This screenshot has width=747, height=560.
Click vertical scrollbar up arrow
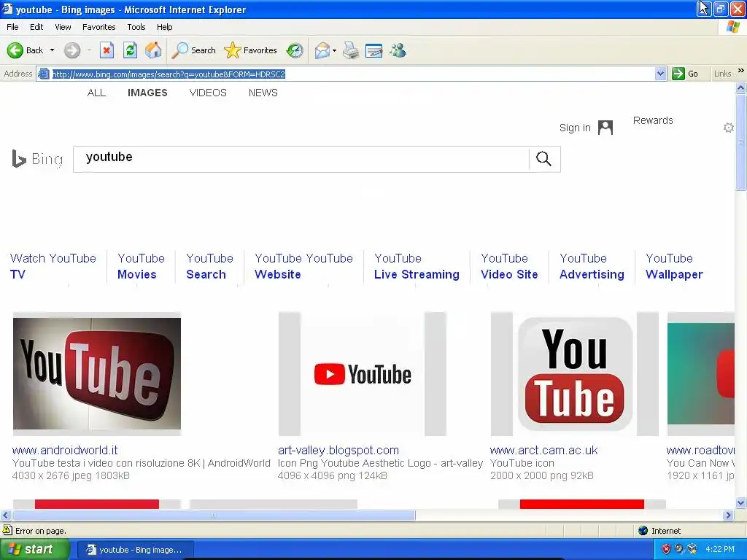pyautogui.click(x=741, y=87)
